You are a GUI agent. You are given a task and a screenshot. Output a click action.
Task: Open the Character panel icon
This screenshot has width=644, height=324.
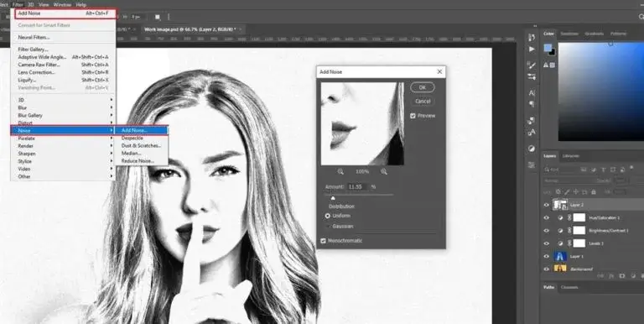click(x=532, y=93)
